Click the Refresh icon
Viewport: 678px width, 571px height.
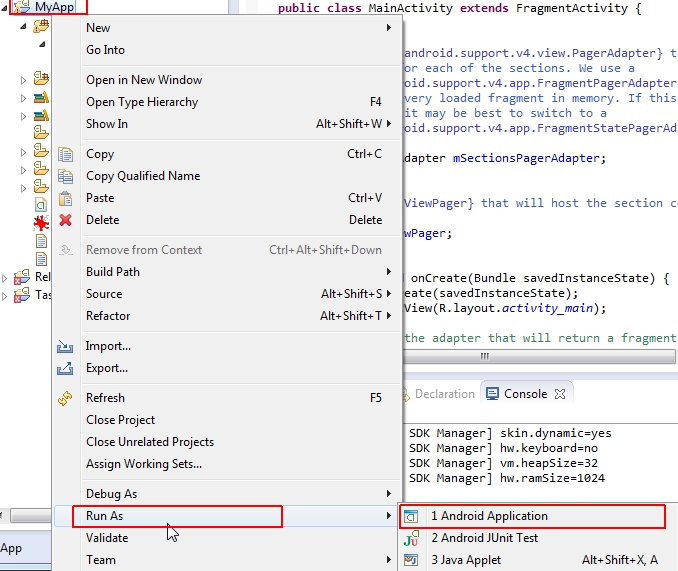coord(66,398)
